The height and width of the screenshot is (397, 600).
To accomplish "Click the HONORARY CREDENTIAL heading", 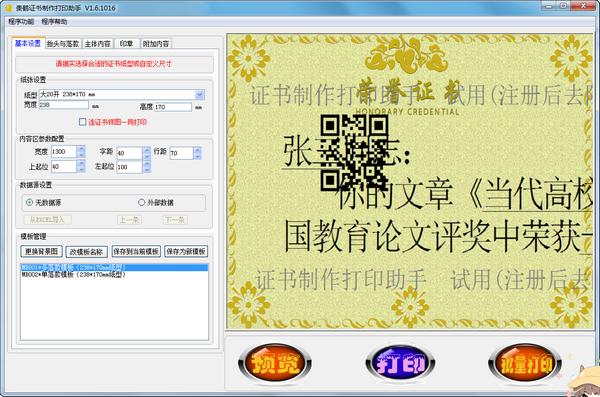I will (x=407, y=112).
